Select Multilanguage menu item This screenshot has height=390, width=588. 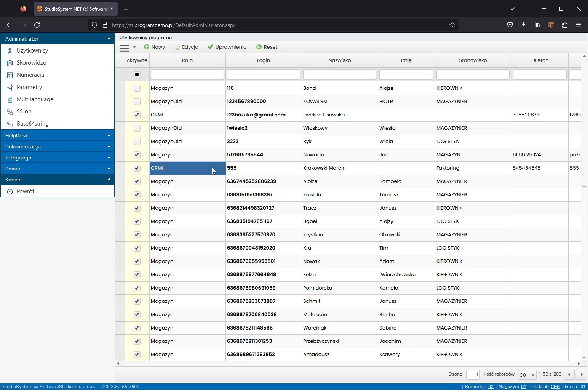[35, 99]
